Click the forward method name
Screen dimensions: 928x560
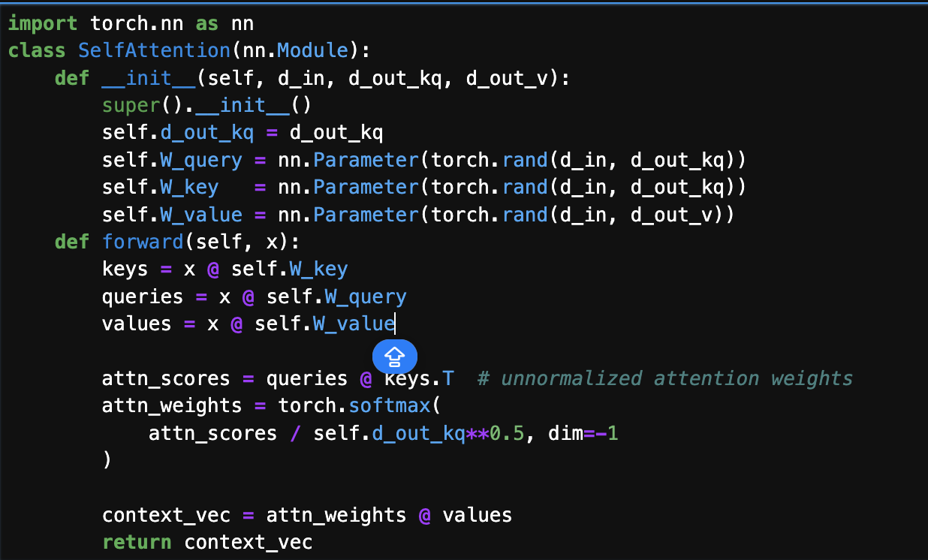(143, 242)
